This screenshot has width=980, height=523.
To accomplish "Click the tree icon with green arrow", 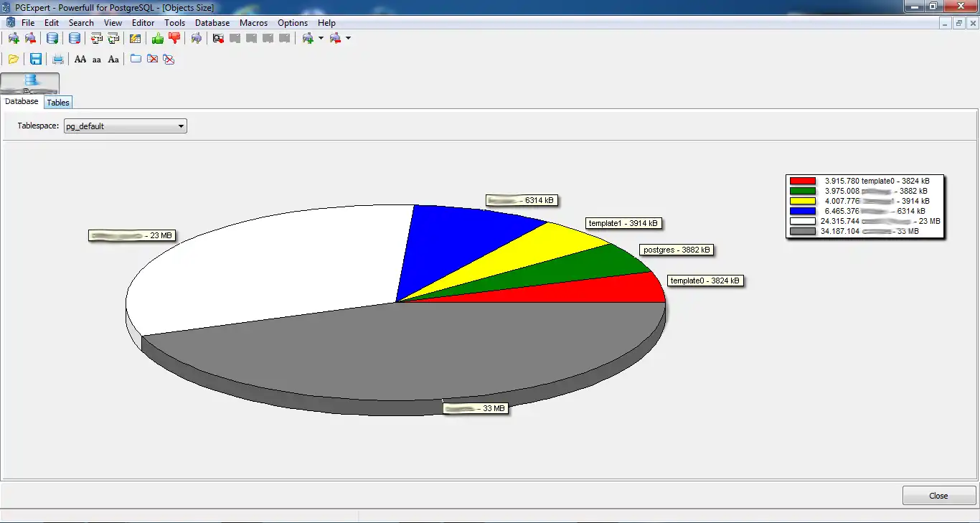I will [113, 38].
